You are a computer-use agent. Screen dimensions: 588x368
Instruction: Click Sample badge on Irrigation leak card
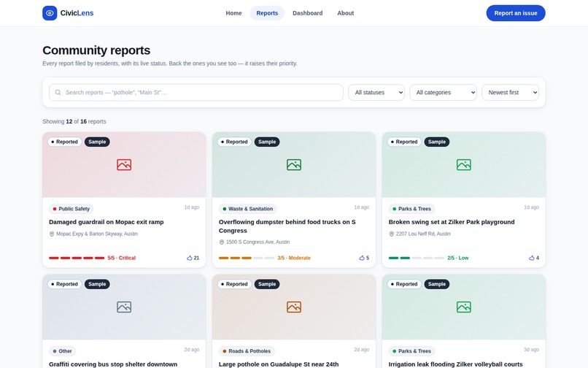coord(437,284)
